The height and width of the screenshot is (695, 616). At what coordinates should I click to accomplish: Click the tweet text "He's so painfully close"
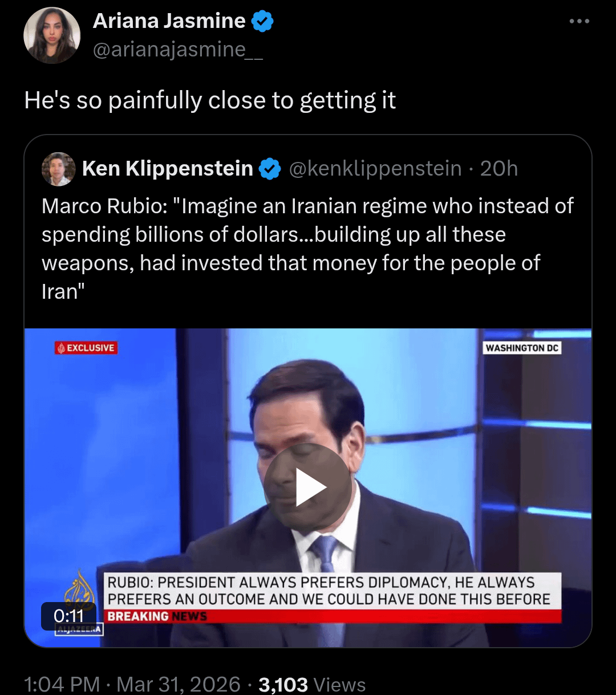tap(210, 100)
